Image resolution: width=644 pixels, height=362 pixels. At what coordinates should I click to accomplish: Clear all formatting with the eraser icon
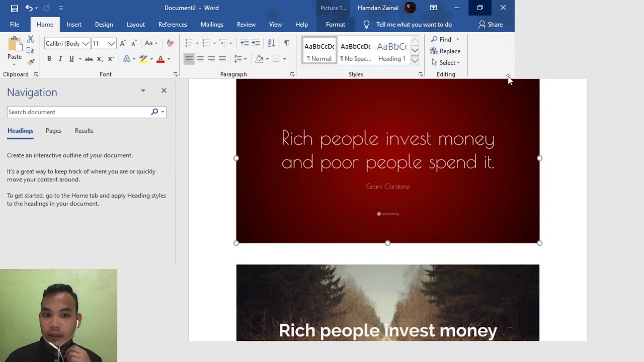coord(170,44)
